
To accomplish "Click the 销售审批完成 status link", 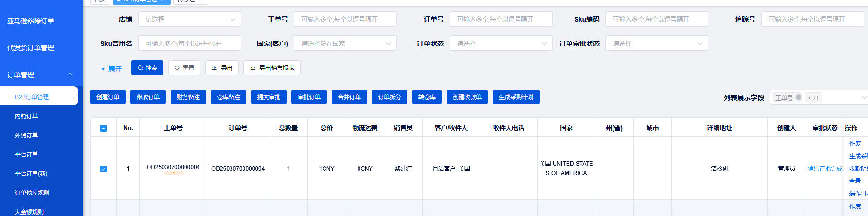I will (824, 169).
